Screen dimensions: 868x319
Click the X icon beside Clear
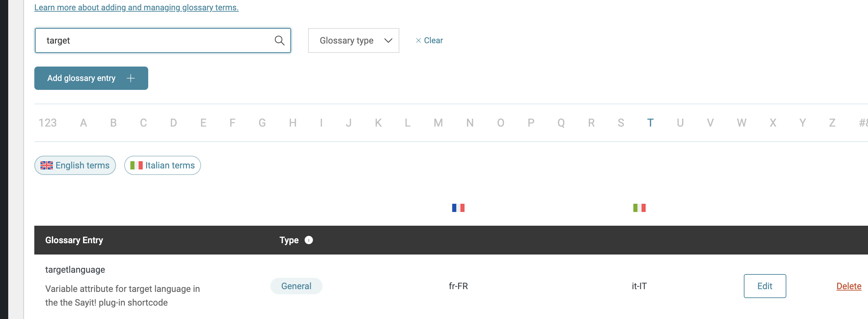pyautogui.click(x=419, y=40)
